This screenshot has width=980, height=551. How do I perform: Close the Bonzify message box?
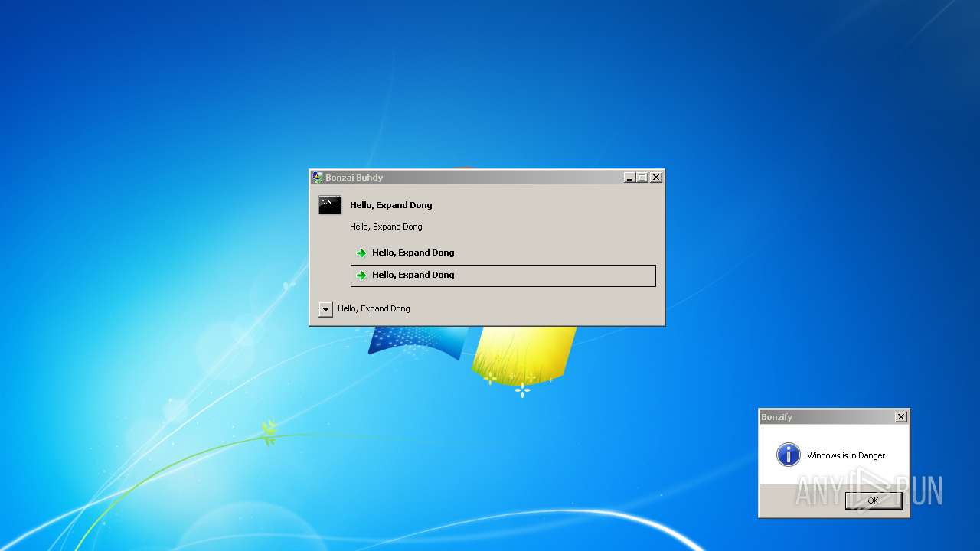(901, 417)
